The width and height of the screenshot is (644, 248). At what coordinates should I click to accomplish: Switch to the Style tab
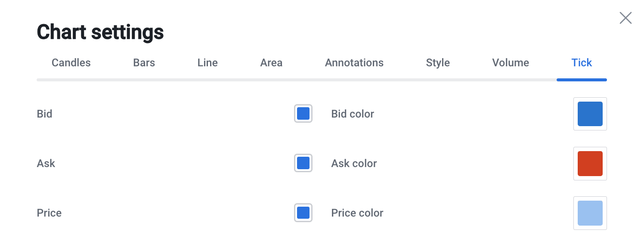point(438,63)
